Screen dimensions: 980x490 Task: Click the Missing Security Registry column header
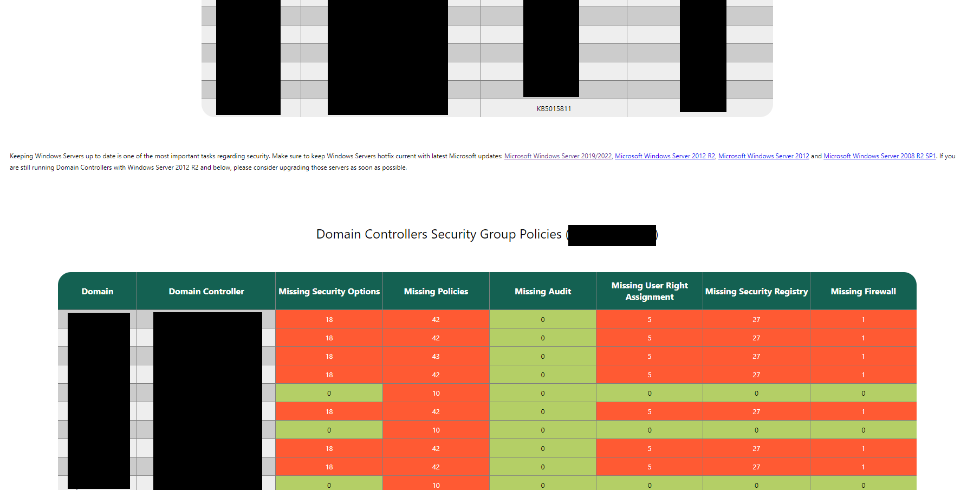756,291
